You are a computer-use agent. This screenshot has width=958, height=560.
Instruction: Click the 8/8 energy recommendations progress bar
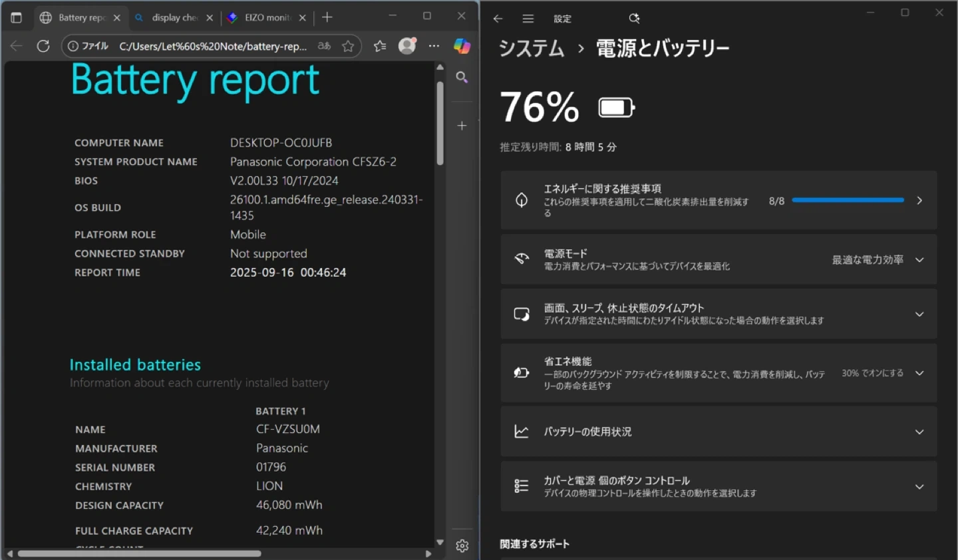click(x=848, y=200)
